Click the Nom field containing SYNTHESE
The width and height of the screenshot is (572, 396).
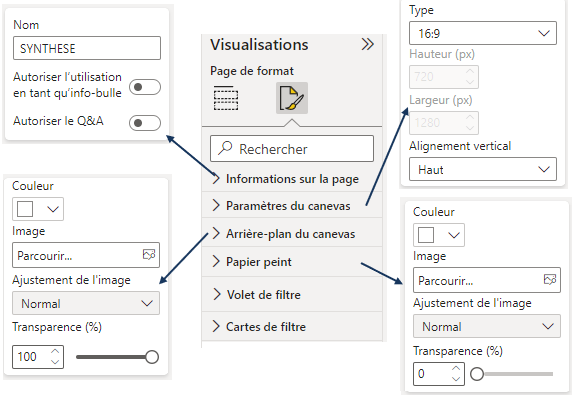[x=87, y=48]
